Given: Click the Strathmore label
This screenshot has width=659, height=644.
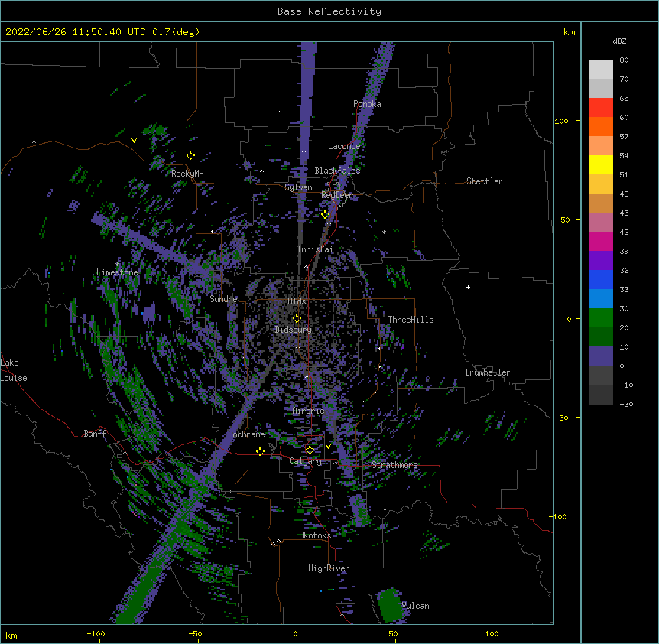Looking at the screenshot, I should (394, 465).
